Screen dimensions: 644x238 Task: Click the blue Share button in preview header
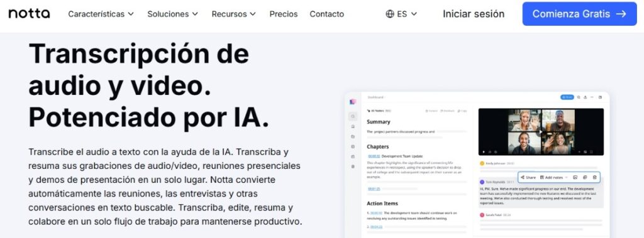click(x=567, y=97)
